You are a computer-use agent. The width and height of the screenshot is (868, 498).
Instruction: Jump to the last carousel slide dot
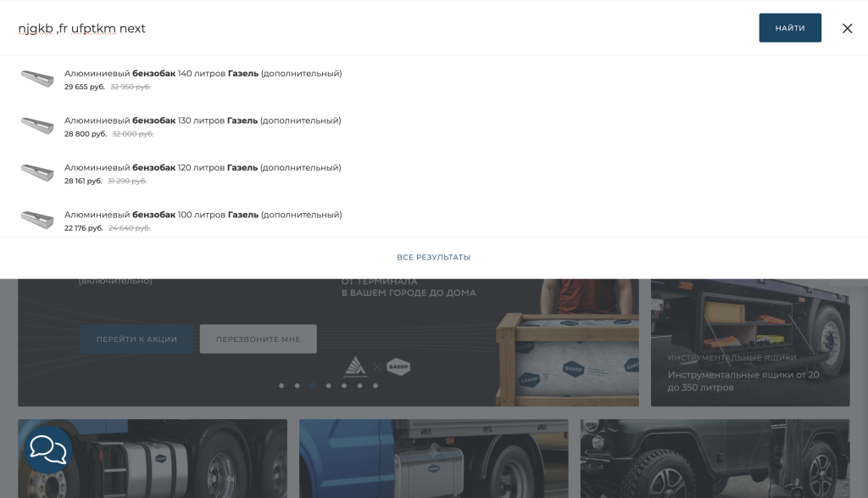[376, 385]
